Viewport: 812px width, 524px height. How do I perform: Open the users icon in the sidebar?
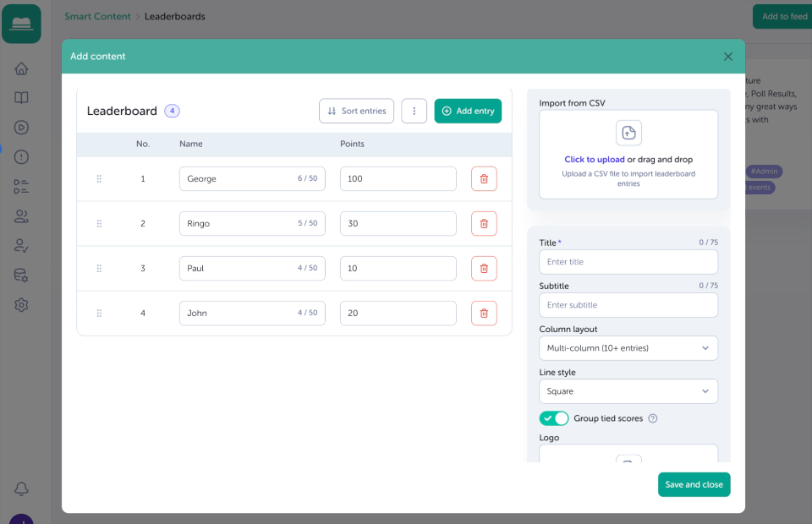[x=21, y=216]
